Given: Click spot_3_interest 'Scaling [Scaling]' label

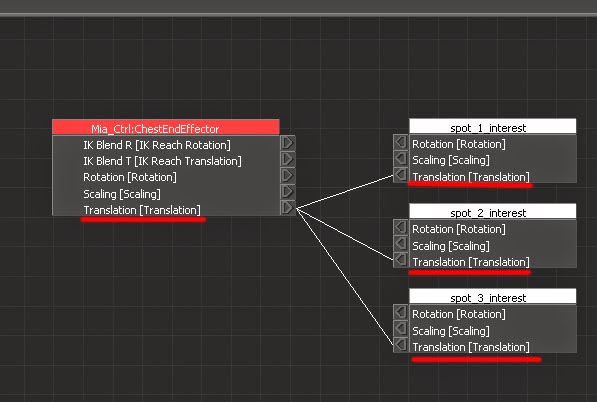Looking at the screenshot, I should [451, 331].
